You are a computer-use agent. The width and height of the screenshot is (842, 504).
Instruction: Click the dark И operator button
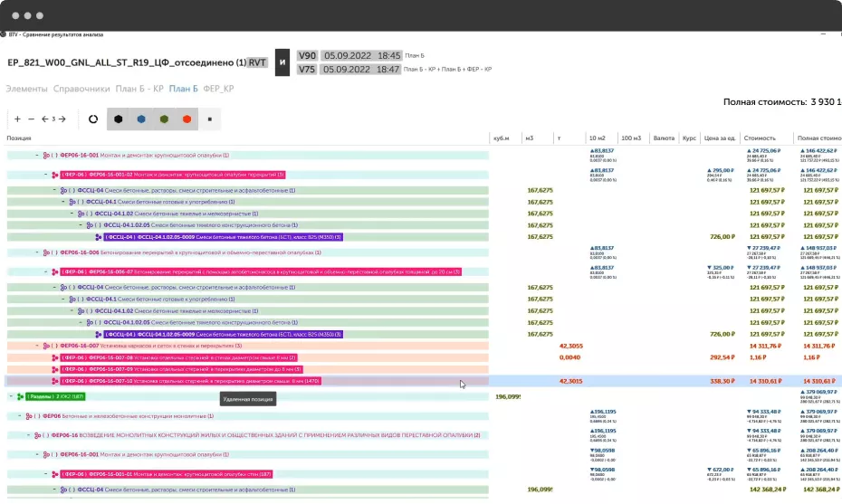pos(282,62)
